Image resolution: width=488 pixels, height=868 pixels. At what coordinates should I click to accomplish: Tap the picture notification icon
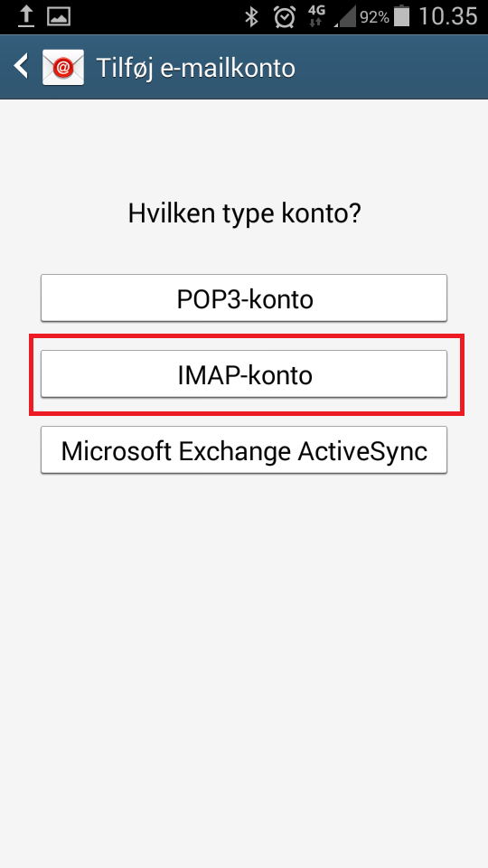tap(59, 16)
